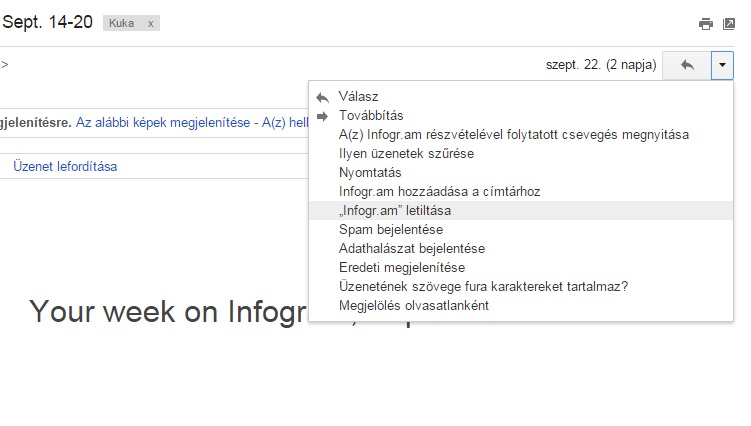Remove the Kuka label with x
The image size is (751, 426).
(x=150, y=23)
